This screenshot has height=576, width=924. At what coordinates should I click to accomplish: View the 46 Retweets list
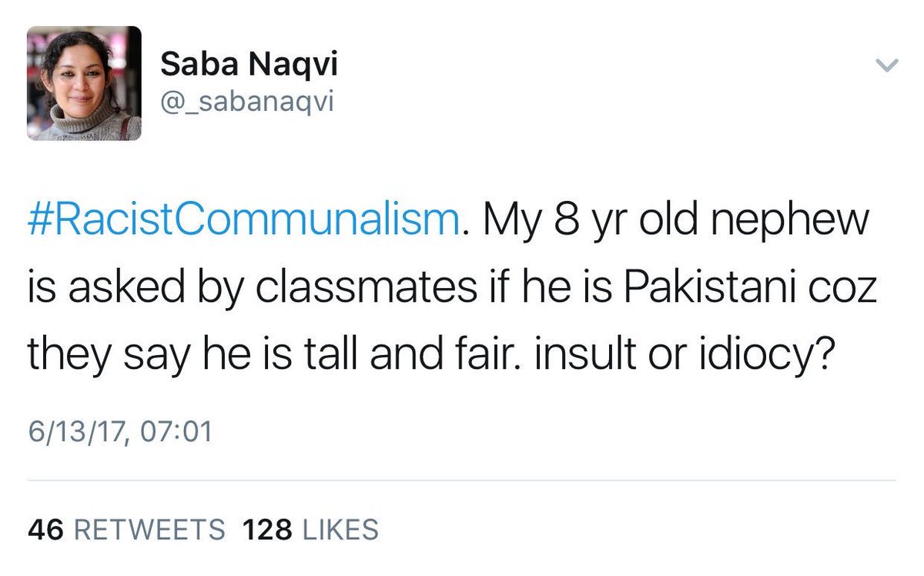click(126, 530)
